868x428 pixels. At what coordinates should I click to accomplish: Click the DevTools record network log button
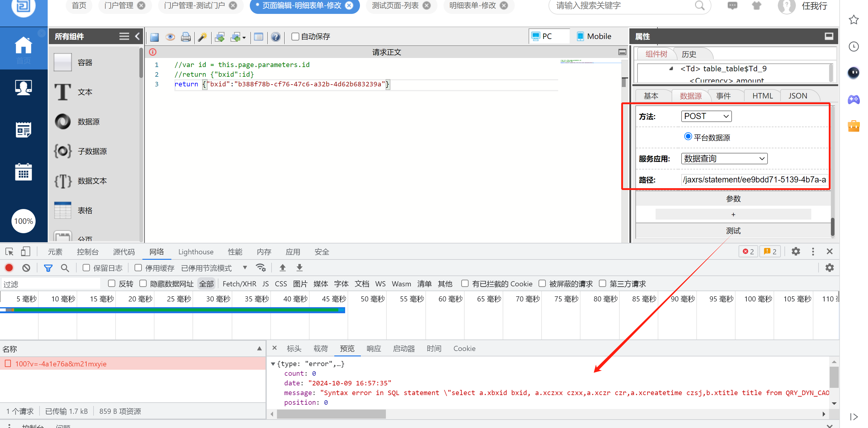point(9,268)
